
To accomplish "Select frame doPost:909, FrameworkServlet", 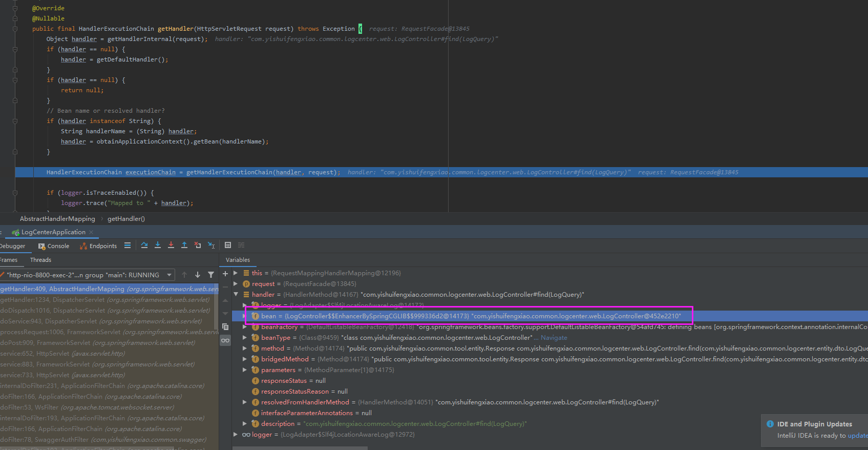I will [x=109, y=343].
